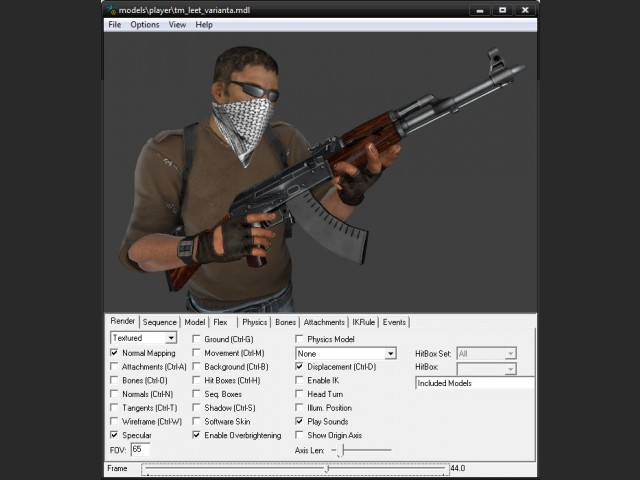Enable Physics Model checkbox
The height and width of the screenshot is (480, 640).
click(x=299, y=339)
